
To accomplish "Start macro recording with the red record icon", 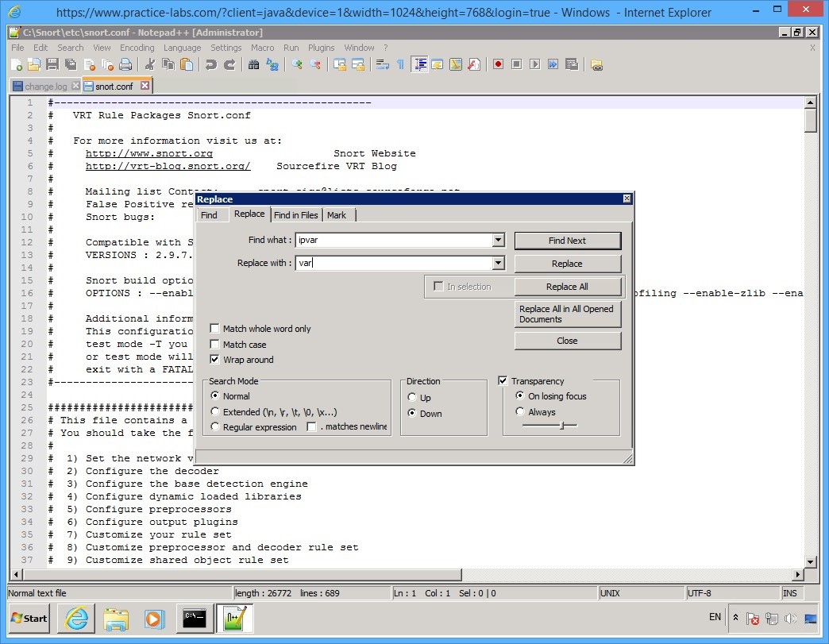I will click(498, 64).
